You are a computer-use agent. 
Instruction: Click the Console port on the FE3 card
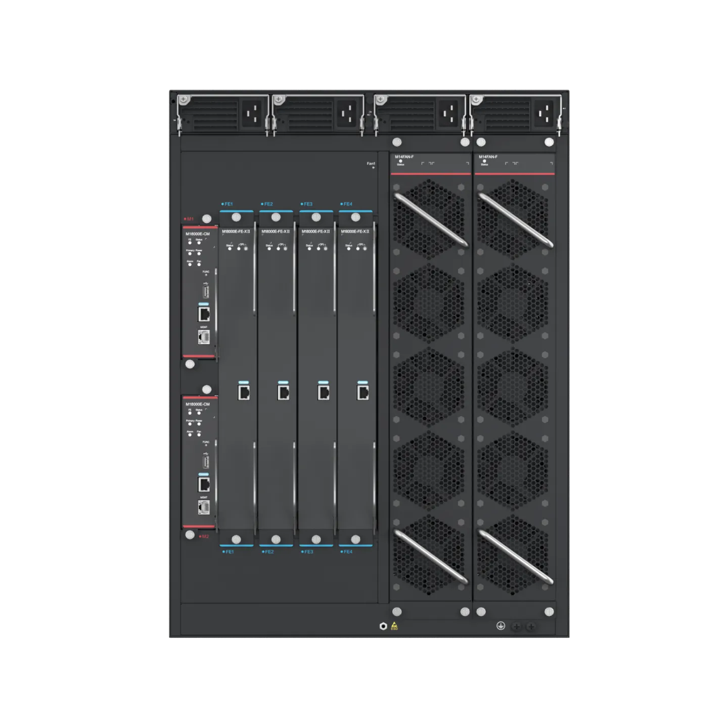coord(323,392)
